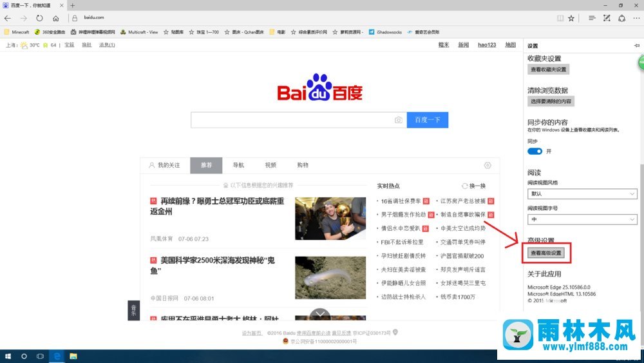
Task: Open the Windows Start button
Action: [8, 356]
